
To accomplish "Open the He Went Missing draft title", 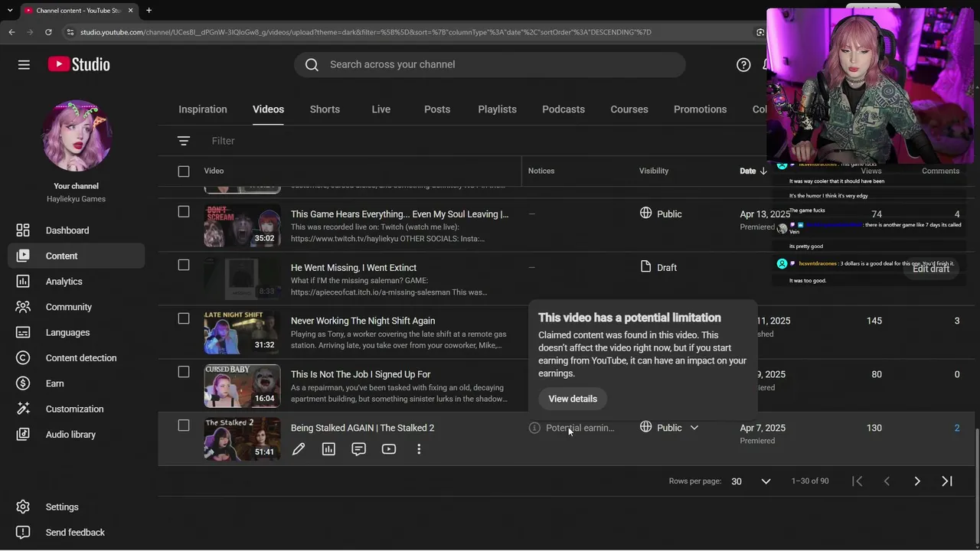I will (x=354, y=267).
